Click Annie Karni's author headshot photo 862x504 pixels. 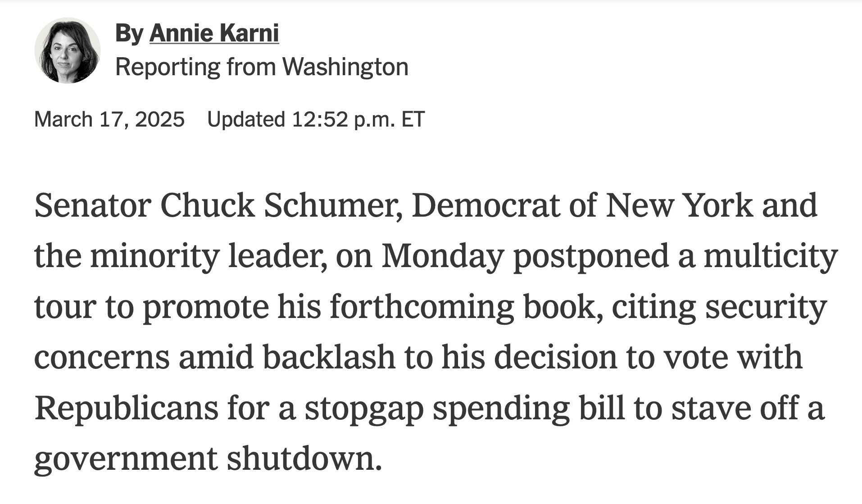67,50
